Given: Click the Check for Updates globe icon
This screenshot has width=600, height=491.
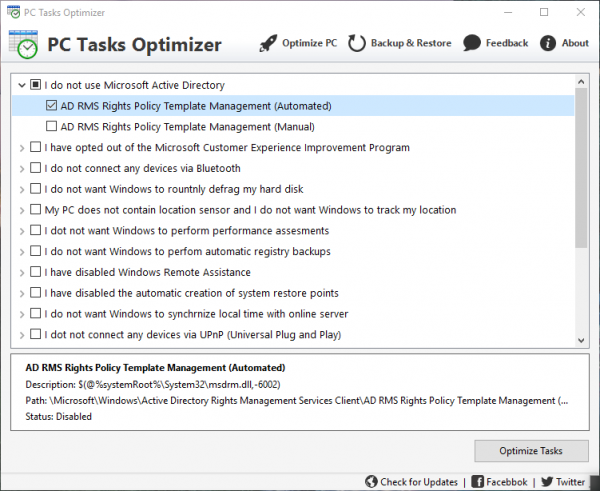Looking at the screenshot, I should [372, 481].
